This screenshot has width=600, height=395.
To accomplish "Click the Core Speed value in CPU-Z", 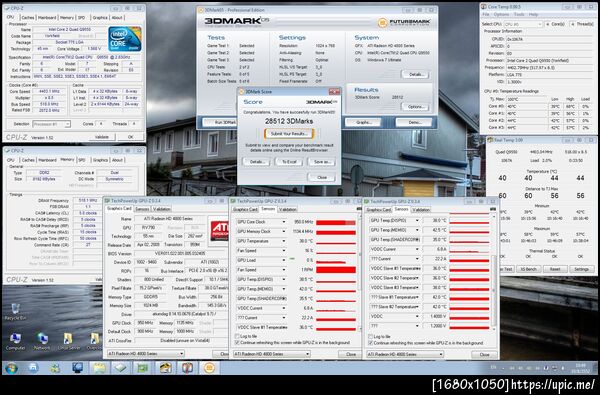I will pos(49,91).
